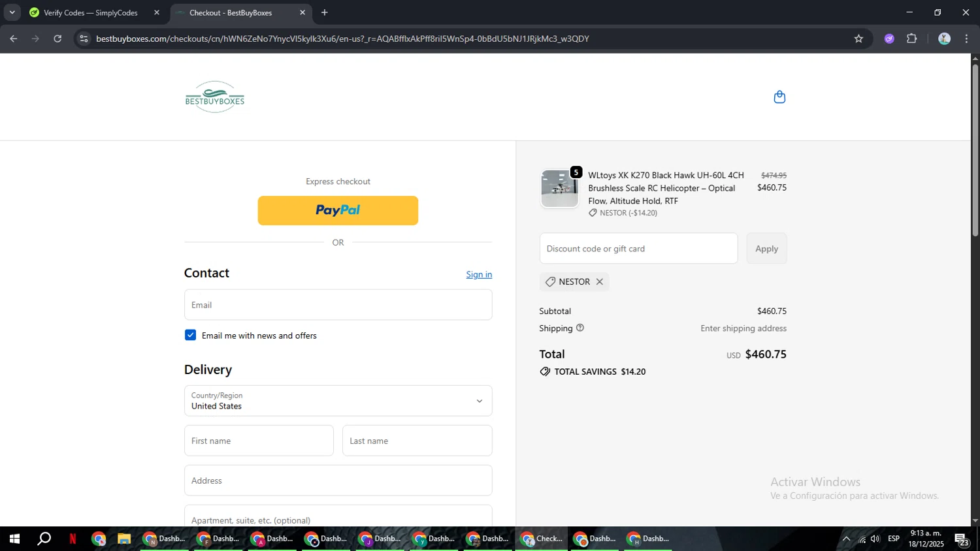The image size is (980, 551).
Task: Open the tab search dropdown arrow
Action: point(12,12)
